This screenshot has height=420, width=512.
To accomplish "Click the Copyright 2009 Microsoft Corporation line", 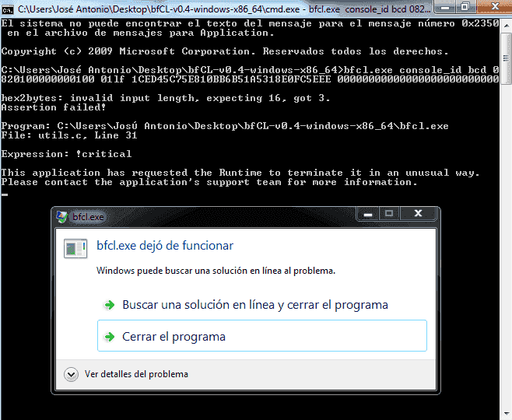I will (x=225, y=51).
